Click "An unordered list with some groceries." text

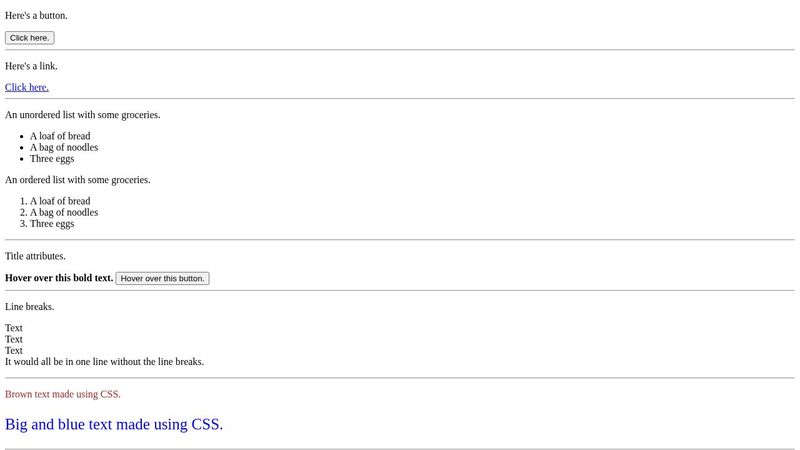(83, 115)
